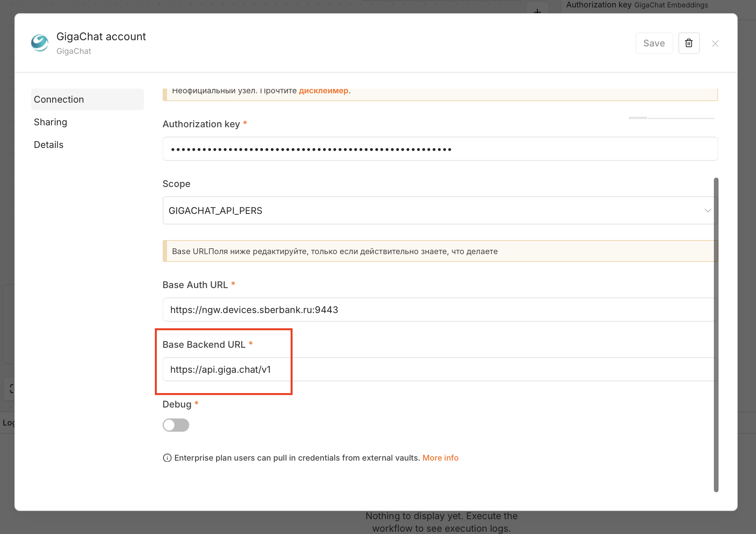Edit the Base Backend URL field
This screenshot has width=756, height=534.
tap(440, 369)
